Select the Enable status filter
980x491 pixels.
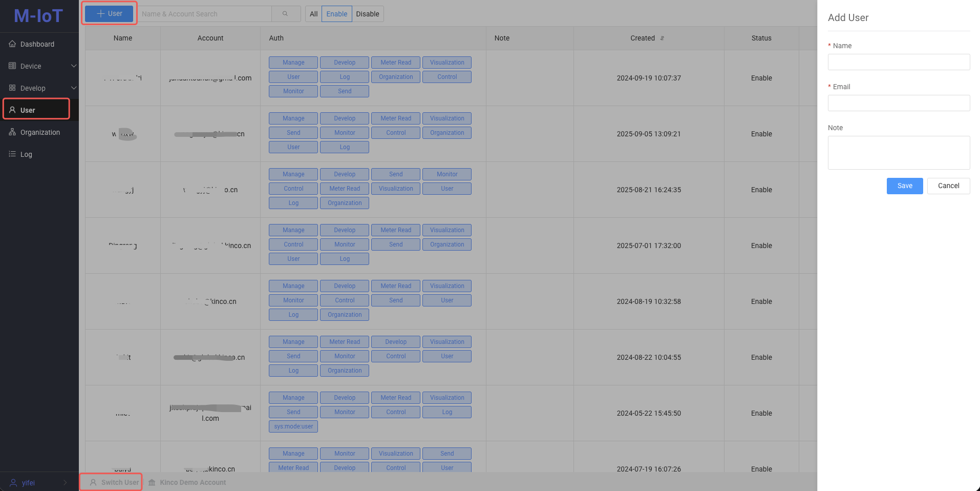(336, 14)
